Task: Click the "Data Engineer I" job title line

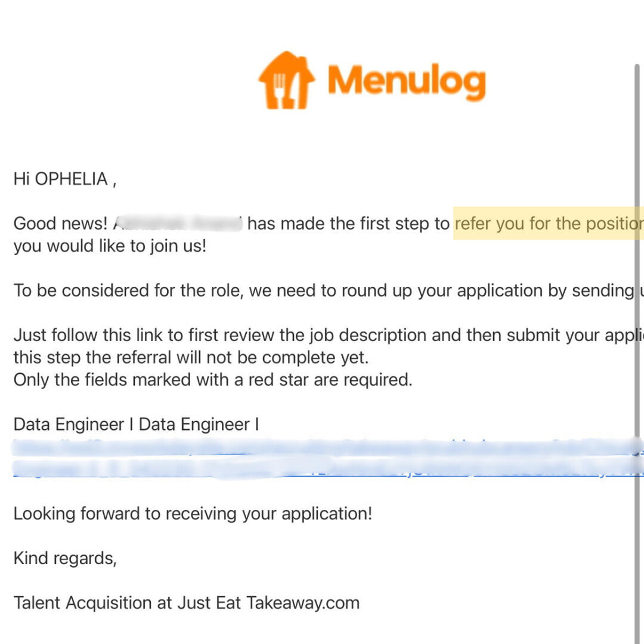Action: 136,425
